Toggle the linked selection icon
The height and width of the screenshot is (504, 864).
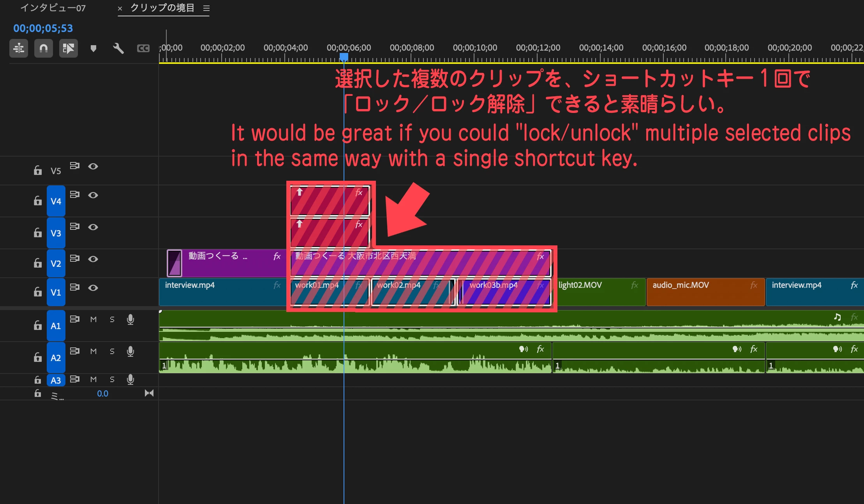[68, 48]
